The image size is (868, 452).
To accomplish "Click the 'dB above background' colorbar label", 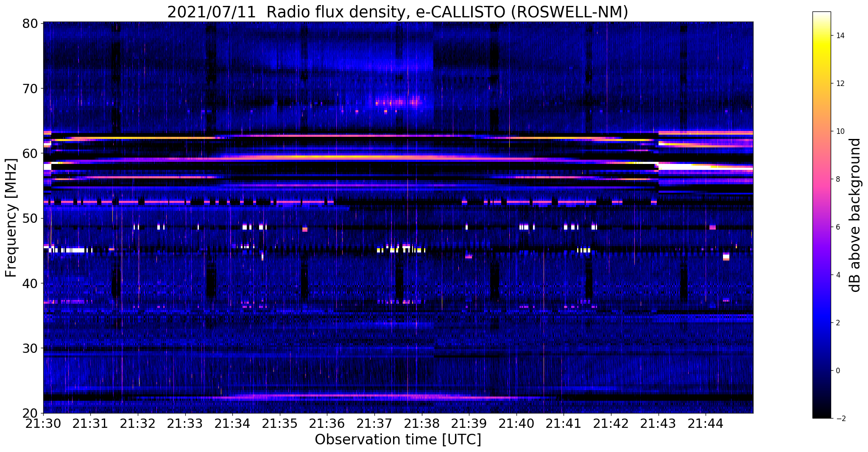I will coord(855,215).
